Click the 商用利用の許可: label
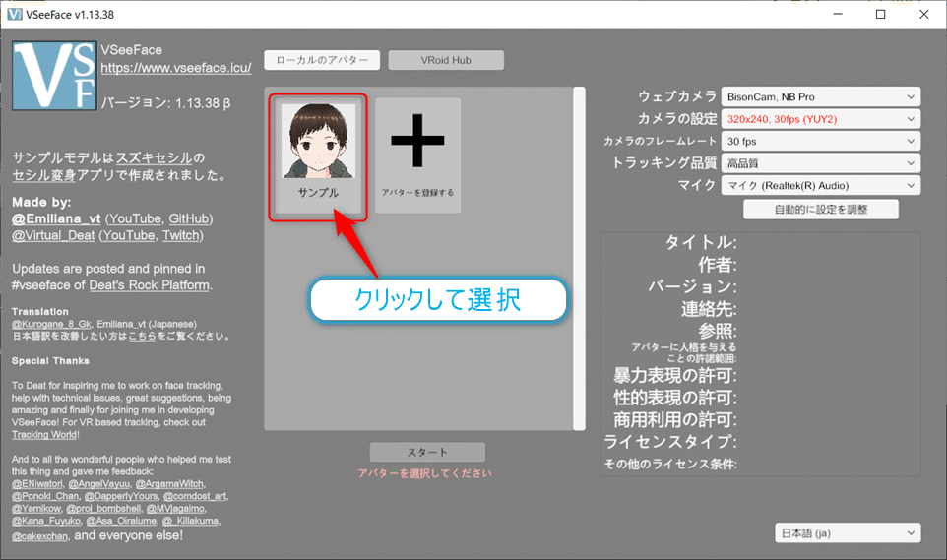This screenshot has height=560, width=947. [x=675, y=419]
